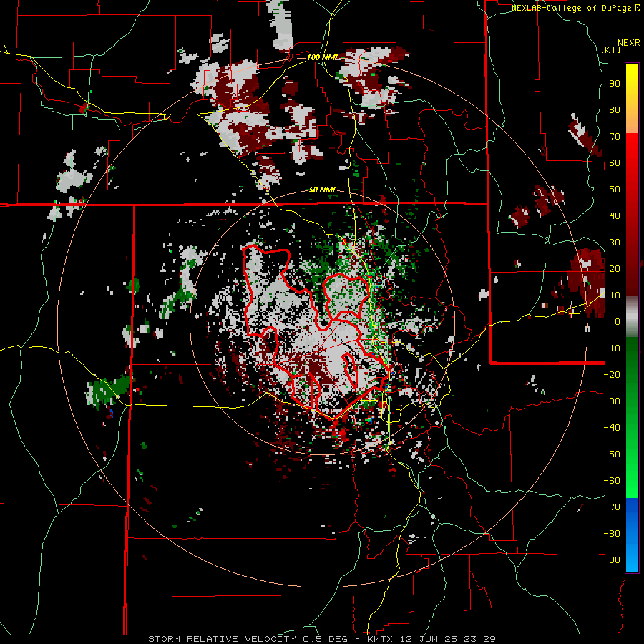This screenshot has height=644, width=644.
Task: Click the 30 value on the velocity scale
Action: [x=615, y=243]
